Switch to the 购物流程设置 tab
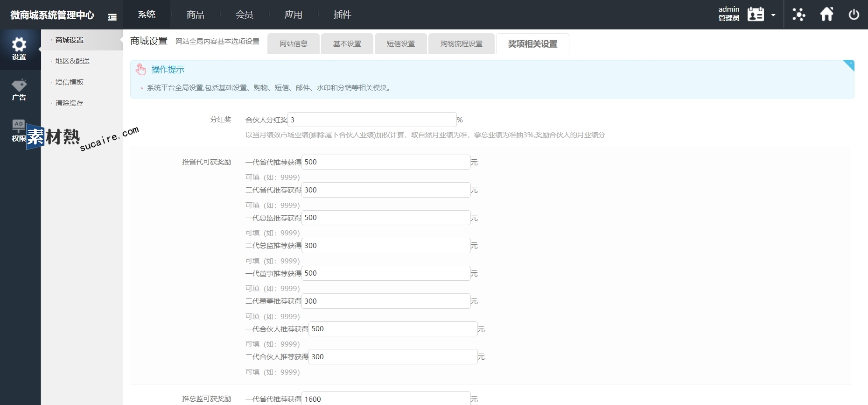This screenshot has width=868, height=405. pyautogui.click(x=462, y=43)
